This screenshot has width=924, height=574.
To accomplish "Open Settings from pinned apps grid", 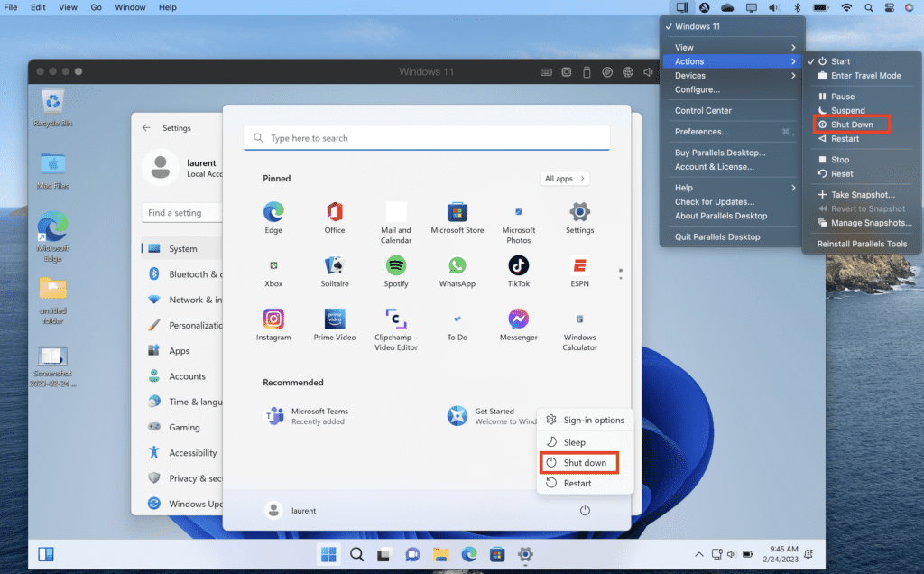I will [580, 218].
